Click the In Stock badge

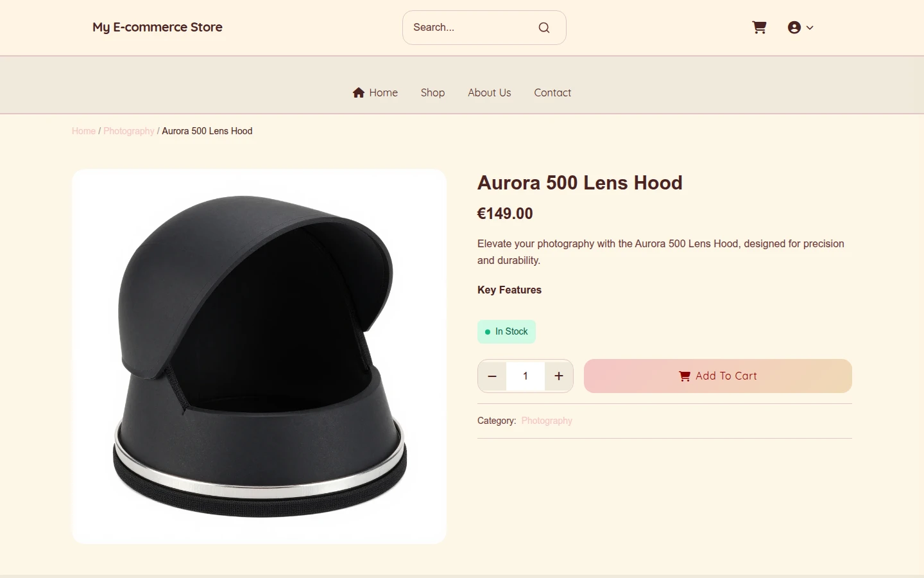point(506,331)
